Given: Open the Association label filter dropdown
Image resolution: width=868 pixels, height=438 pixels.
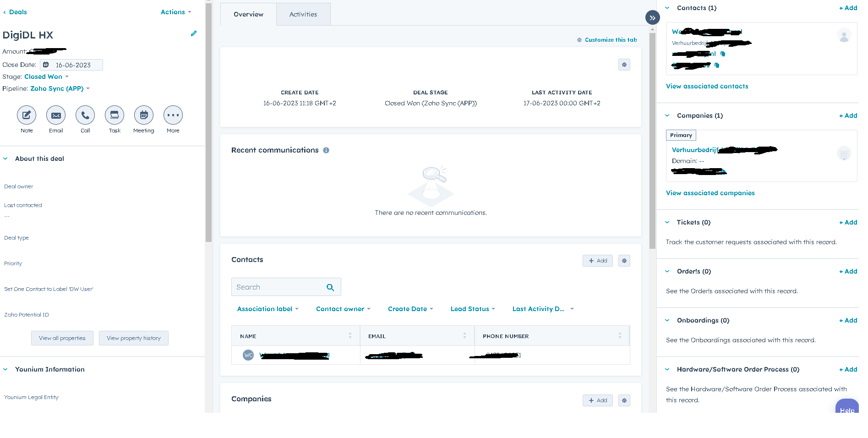Looking at the screenshot, I should 267,309.
